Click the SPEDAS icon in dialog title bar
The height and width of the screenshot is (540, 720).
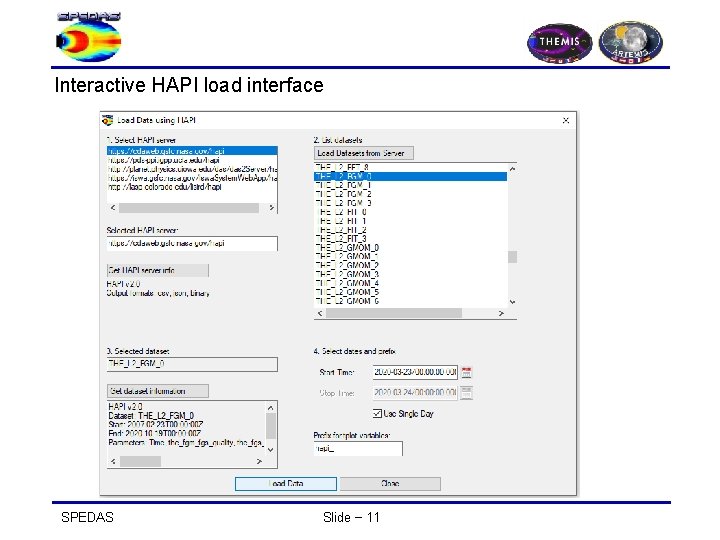point(107,120)
